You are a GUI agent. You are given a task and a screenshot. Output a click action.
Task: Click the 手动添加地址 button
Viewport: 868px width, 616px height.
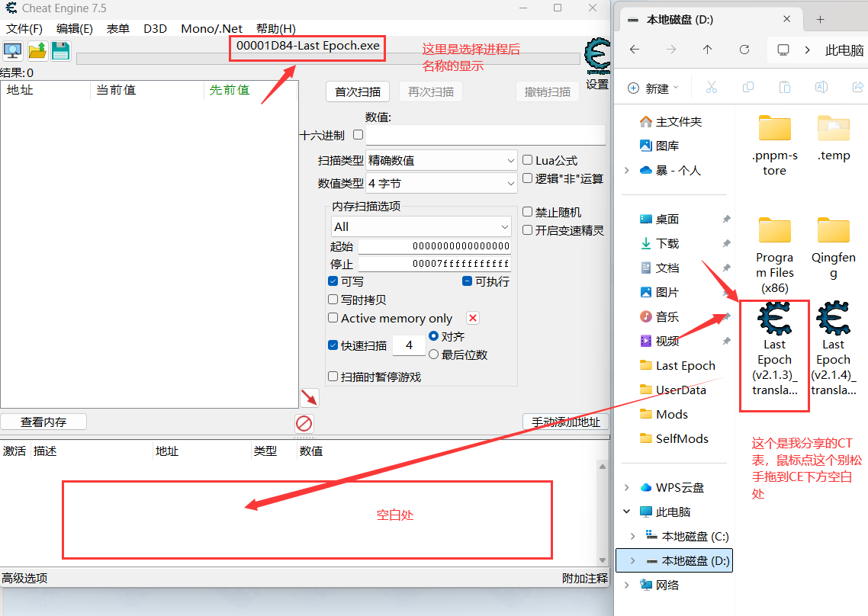(x=566, y=422)
